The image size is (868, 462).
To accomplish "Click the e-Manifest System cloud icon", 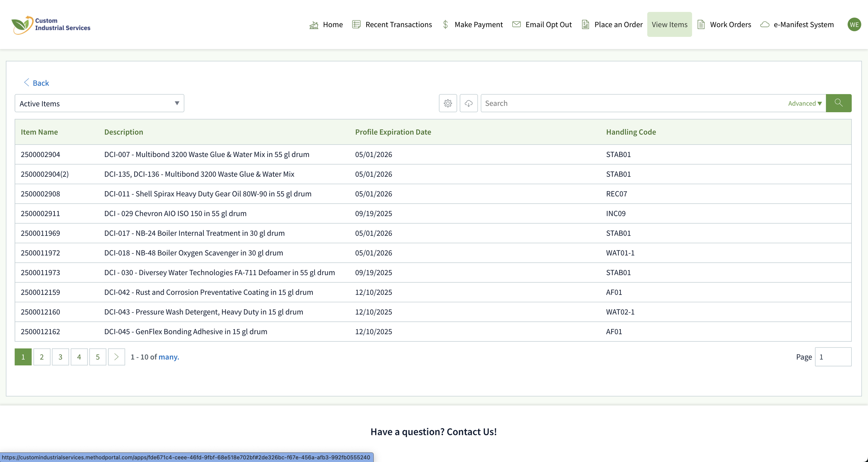I will tap(765, 25).
